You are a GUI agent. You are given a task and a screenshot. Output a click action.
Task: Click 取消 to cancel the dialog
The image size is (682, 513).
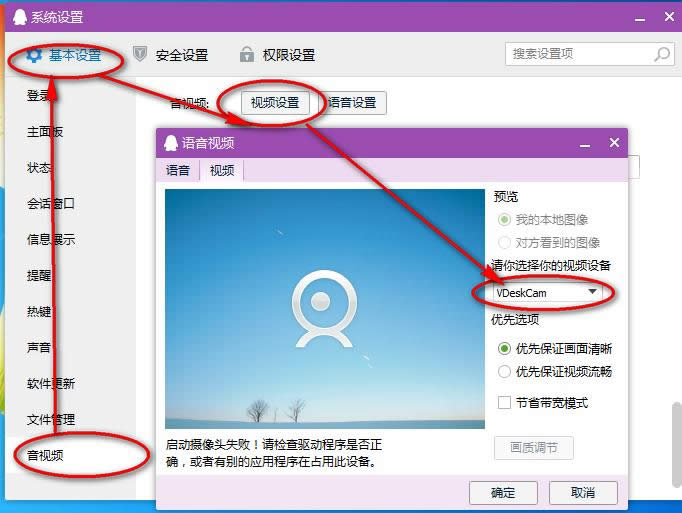[583, 492]
